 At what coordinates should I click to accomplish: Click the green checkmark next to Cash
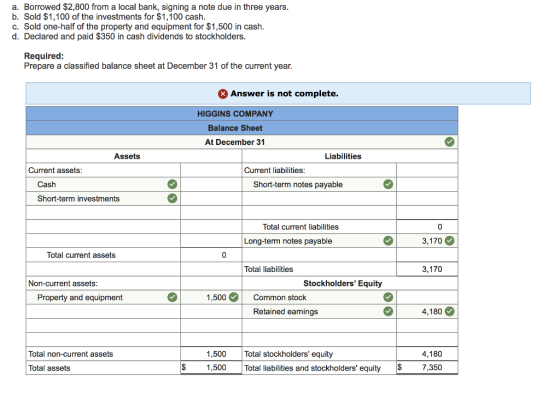[x=172, y=184]
